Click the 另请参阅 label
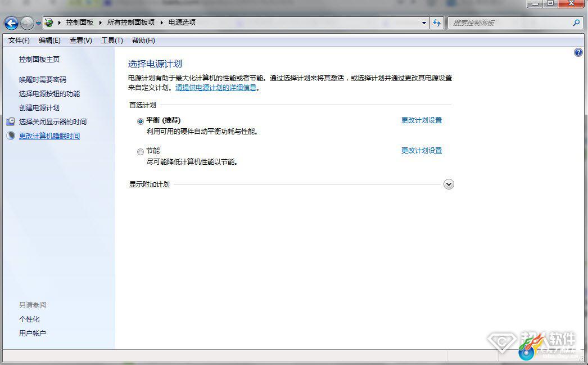 [32, 305]
